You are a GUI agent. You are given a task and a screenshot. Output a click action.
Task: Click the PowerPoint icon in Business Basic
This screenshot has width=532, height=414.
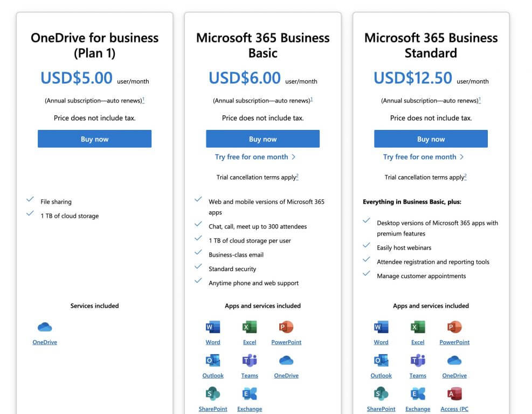tap(286, 327)
